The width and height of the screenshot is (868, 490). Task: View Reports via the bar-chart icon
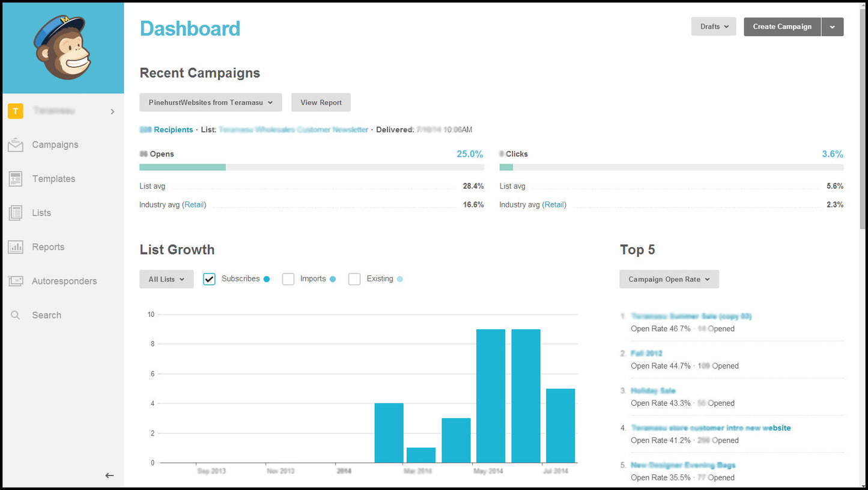click(15, 247)
